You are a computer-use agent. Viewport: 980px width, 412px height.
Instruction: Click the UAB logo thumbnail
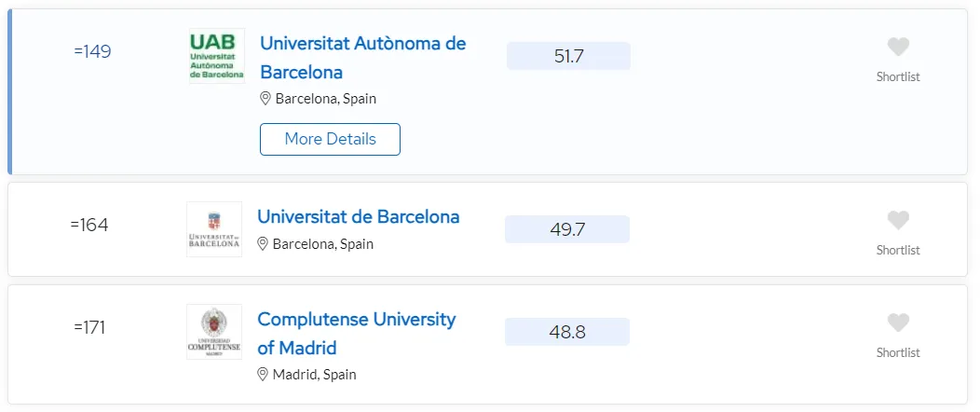coord(217,56)
